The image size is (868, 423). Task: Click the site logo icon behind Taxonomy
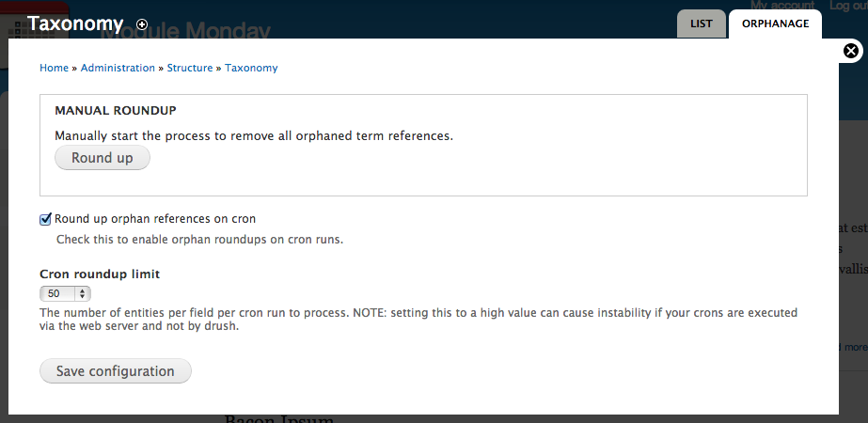click(x=34, y=35)
